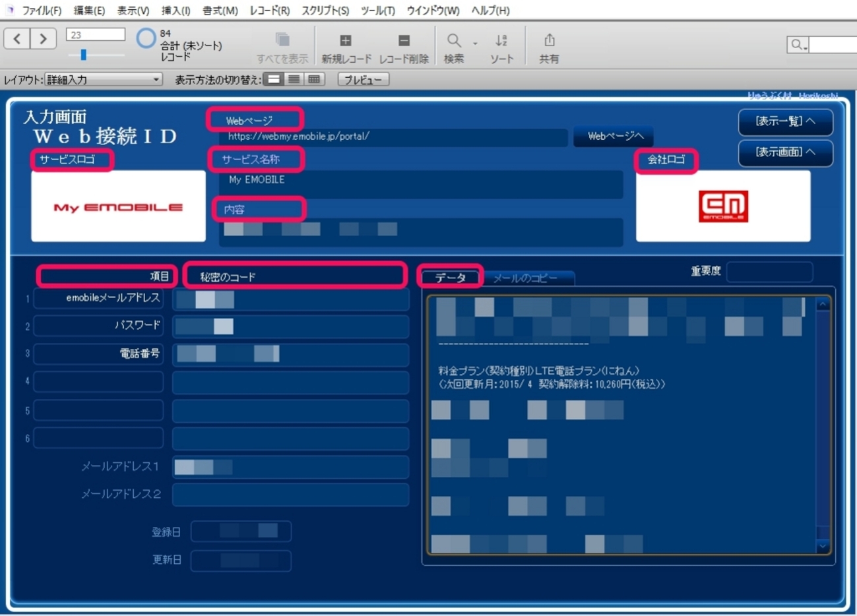Click the secret code field for row 2
Image resolution: width=857 pixels, height=616 pixels.
(291, 326)
